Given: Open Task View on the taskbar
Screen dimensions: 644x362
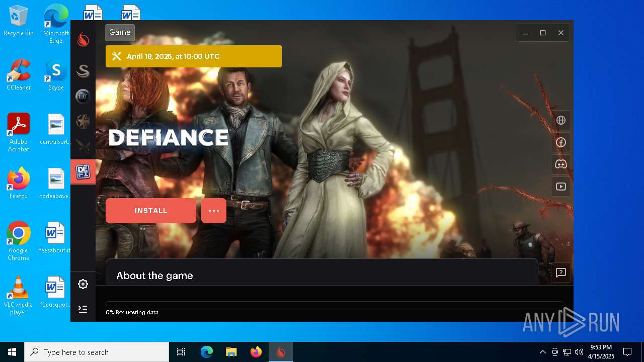Looking at the screenshot, I should (x=181, y=352).
